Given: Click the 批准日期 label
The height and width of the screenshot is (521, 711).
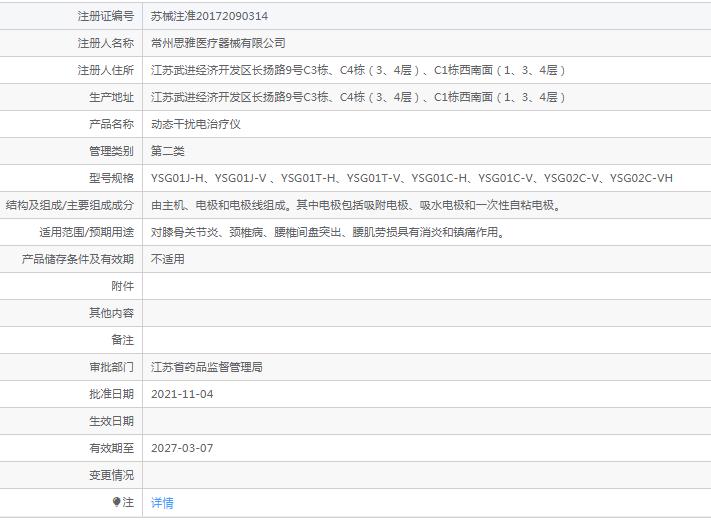Looking at the screenshot, I should pos(112,394).
